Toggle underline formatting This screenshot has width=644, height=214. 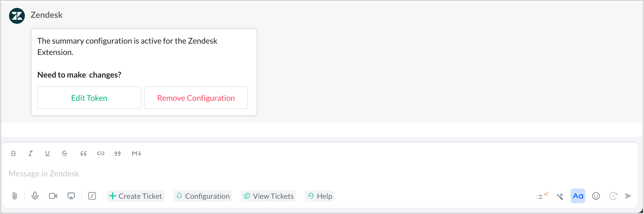point(47,153)
